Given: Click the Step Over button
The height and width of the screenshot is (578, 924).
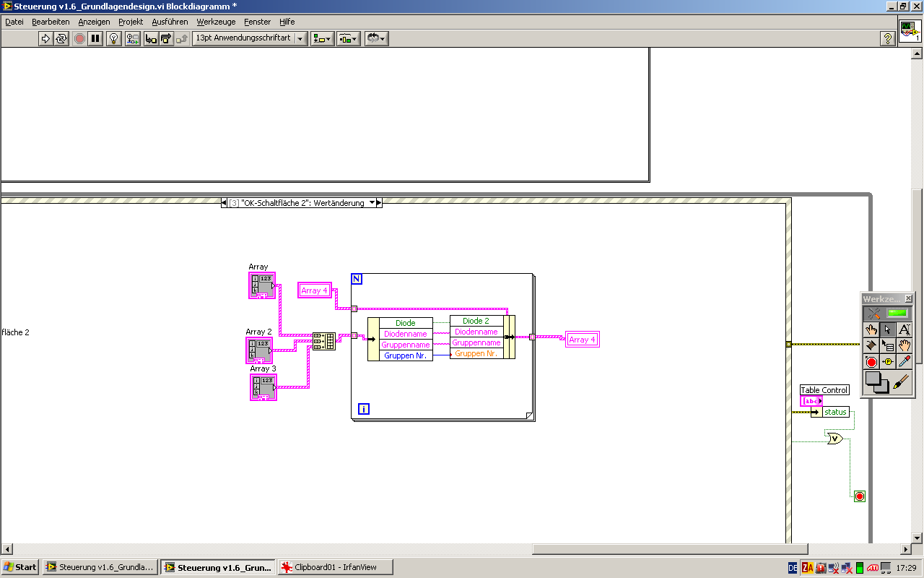Looking at the screenshot, I should pyautogui.click(x=166, y=38).
